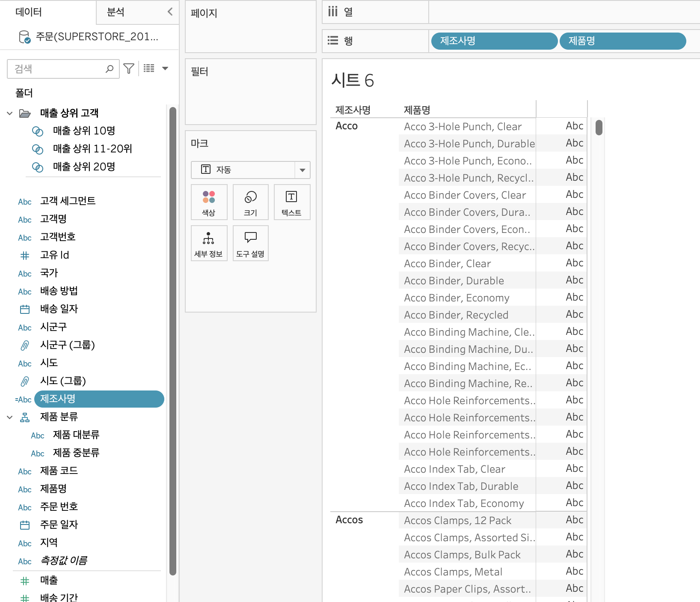Screen dimensions: 700x602
Task: Select the 매출 상위 10명 set
Action: pyautogui.click(x=84, y=131)
